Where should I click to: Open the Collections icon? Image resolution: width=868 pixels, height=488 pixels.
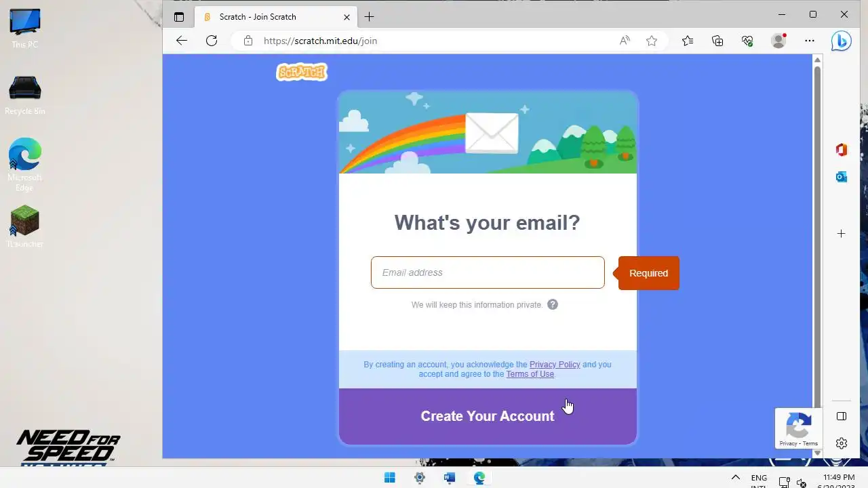click(x=717, y=41)
